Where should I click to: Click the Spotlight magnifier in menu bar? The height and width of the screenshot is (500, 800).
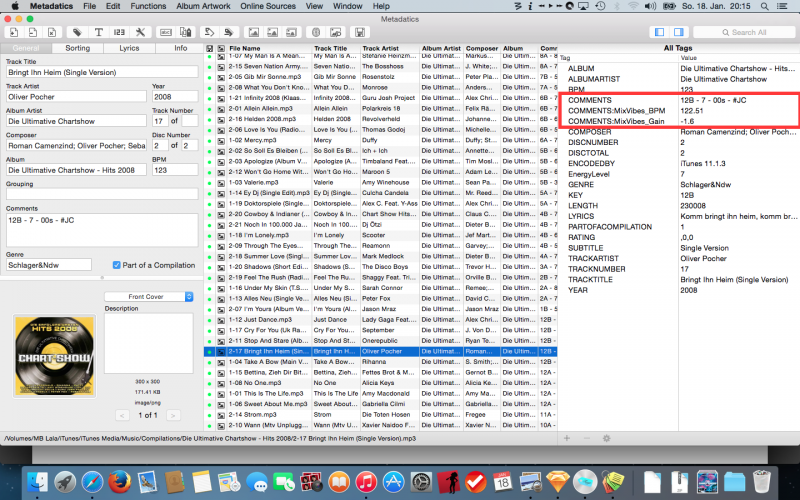[x=764, y=6]
